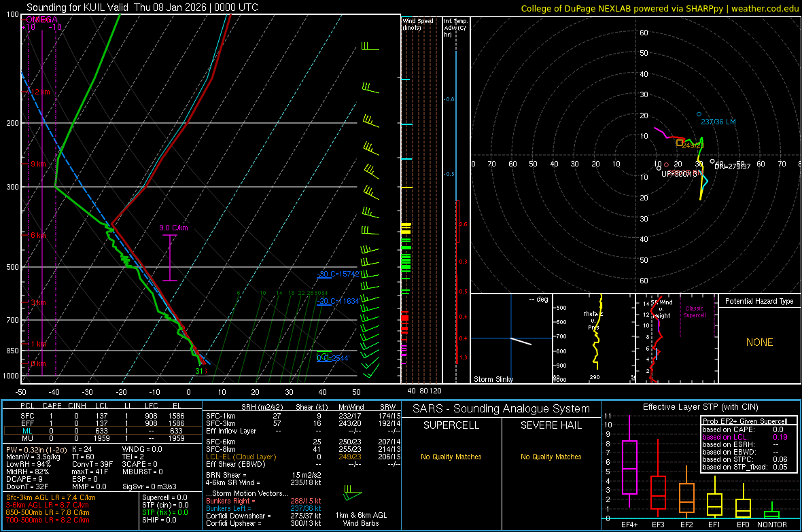Select the 'EFF' parcel row
Viewport: 802px width, 532px height.
pos(102,423)
